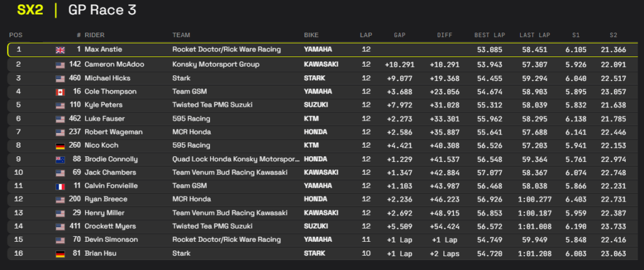
Task: Click MCR Honda in Robert Wageman row
Action: tap(191, 132)
